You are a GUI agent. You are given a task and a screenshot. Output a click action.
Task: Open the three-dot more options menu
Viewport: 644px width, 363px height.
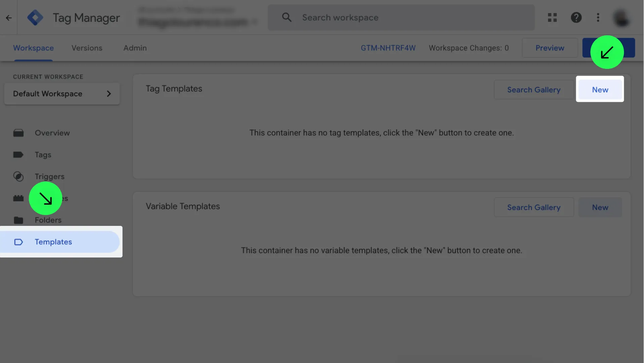[598, 17]
